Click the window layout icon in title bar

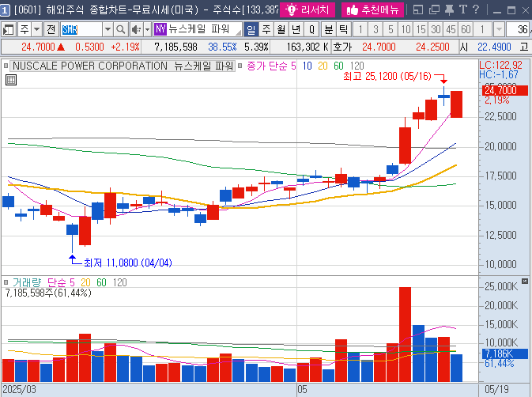tap(418, 9)
